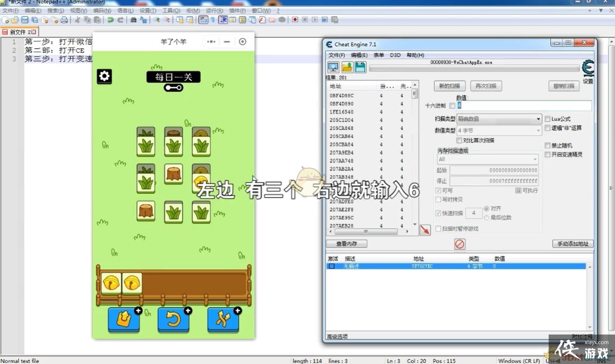Viewport: 615px width, 364px height.
Task: Click the undo power-up button in game
Action: tap(174, 319)
